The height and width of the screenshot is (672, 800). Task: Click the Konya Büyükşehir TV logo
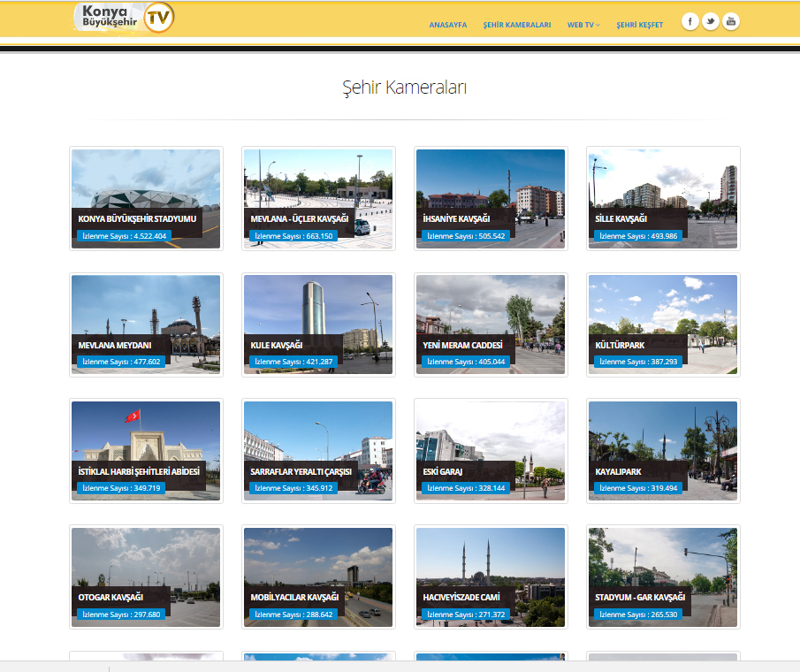click(124, 18)
